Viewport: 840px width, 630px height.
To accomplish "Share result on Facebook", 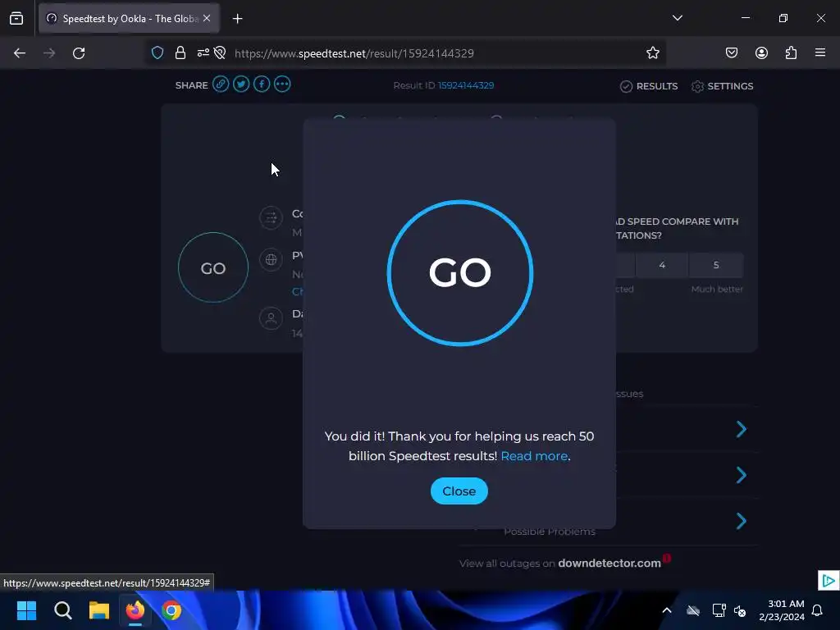I will tap(262, 84).
